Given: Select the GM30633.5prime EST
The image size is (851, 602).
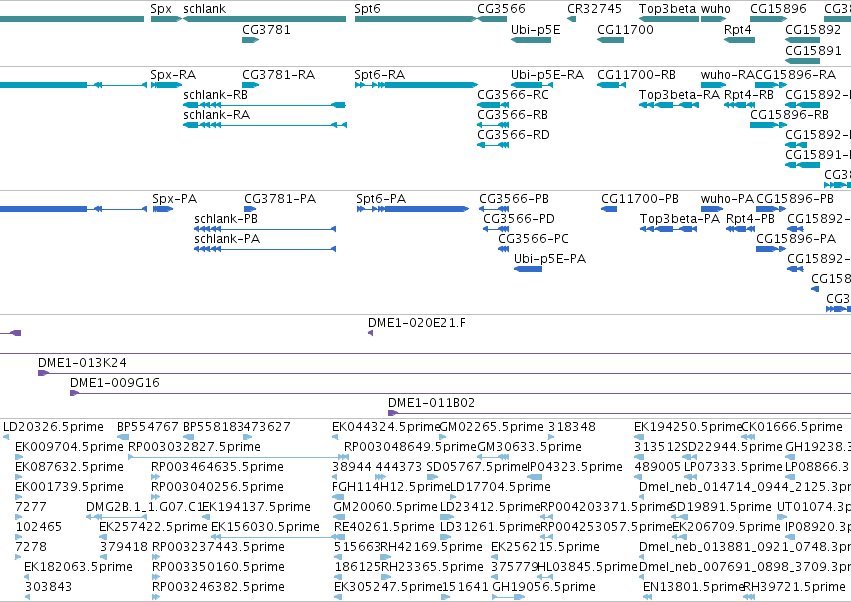Looking at the screenshot, I should coord(493,457).
